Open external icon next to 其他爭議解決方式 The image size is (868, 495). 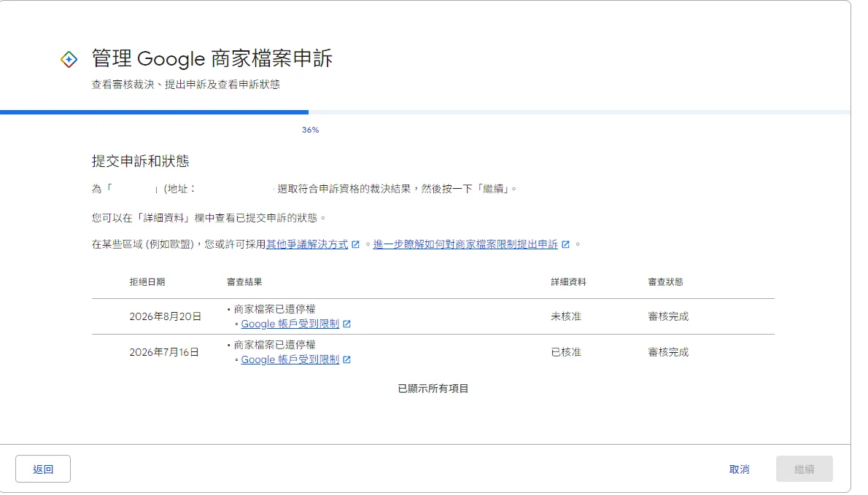click(x=355, y=244)
